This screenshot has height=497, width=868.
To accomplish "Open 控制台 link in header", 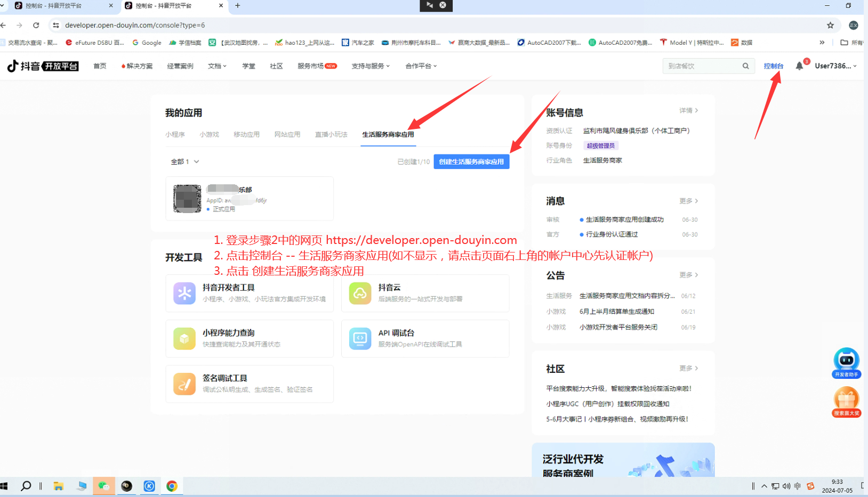I will pyautogui.click(x=774, y=66).
